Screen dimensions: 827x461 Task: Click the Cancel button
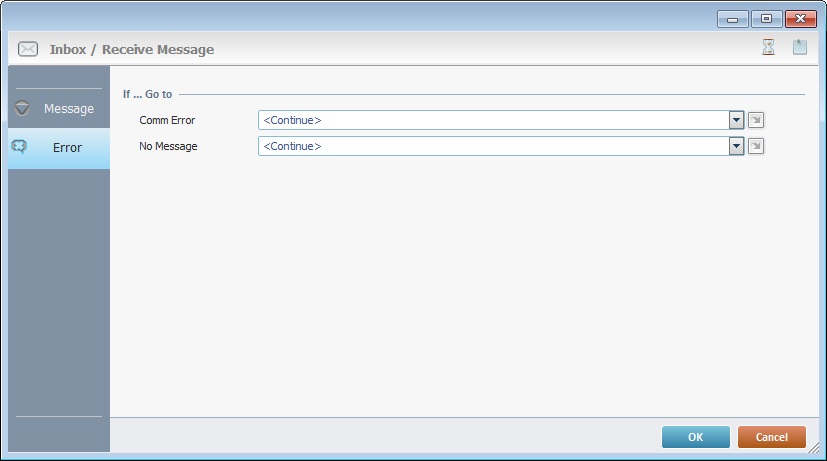(772, 437)
